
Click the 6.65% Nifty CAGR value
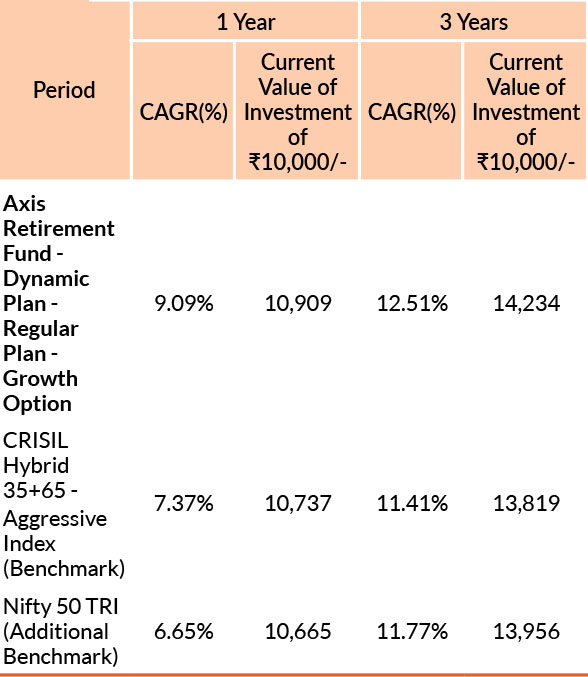click(x=184, y=632)
